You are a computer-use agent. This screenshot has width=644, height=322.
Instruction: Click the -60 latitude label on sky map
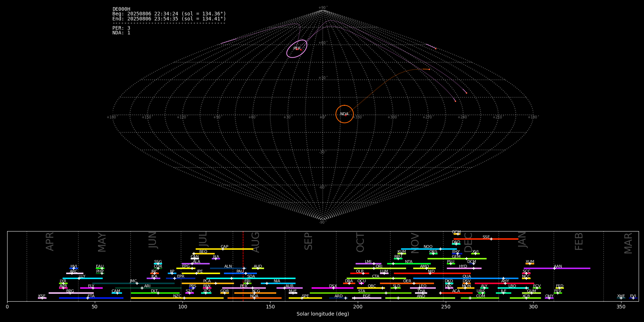[322, 187]
